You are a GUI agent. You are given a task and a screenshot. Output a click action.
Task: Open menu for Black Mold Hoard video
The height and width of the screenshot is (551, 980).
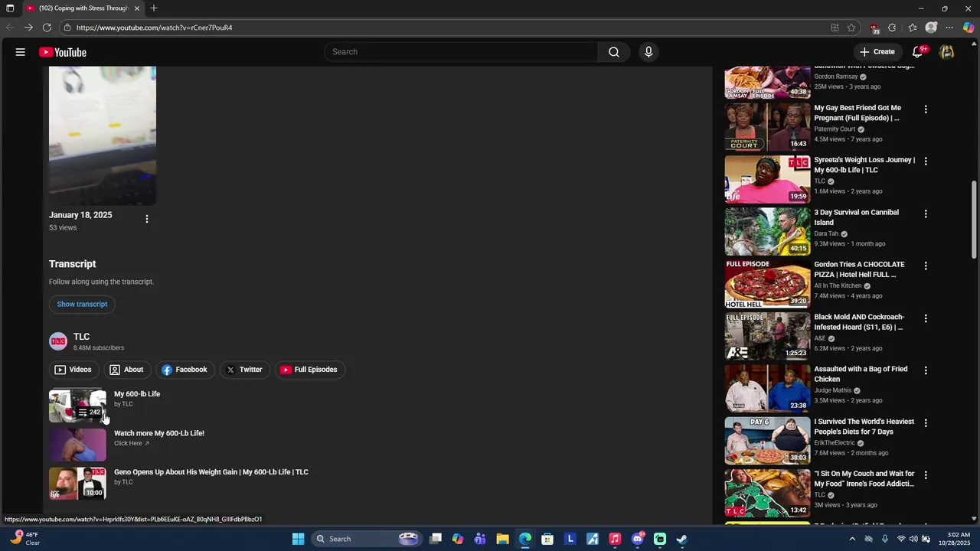[926, 318]
